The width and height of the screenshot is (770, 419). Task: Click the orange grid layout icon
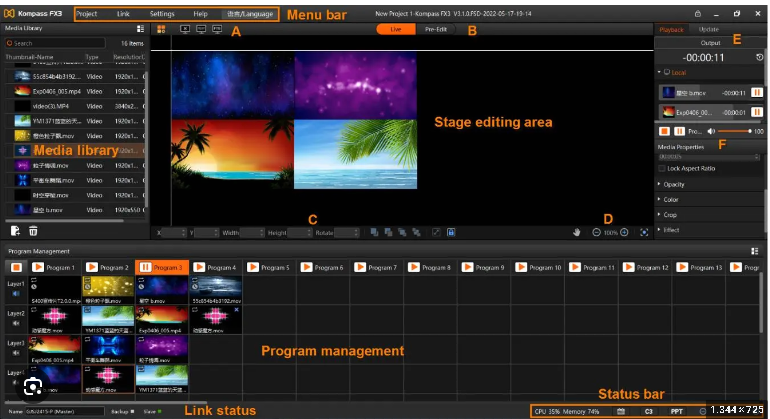[x=161, y=29]
